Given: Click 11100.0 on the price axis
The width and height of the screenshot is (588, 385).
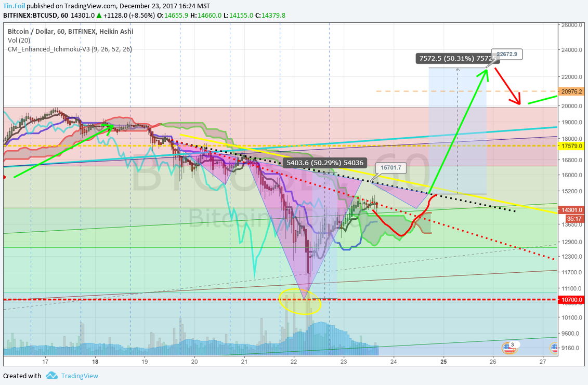Looking at the screenshot, I should [572, 289].
